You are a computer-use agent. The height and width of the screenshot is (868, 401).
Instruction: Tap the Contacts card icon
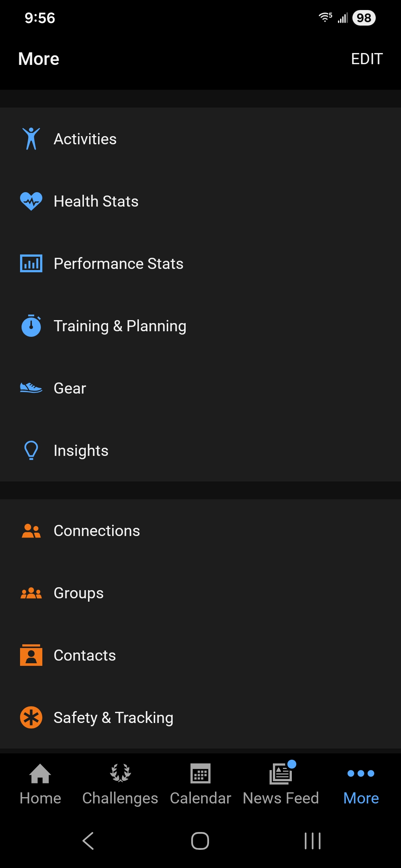pyautogui.click(x=31, y=655)
